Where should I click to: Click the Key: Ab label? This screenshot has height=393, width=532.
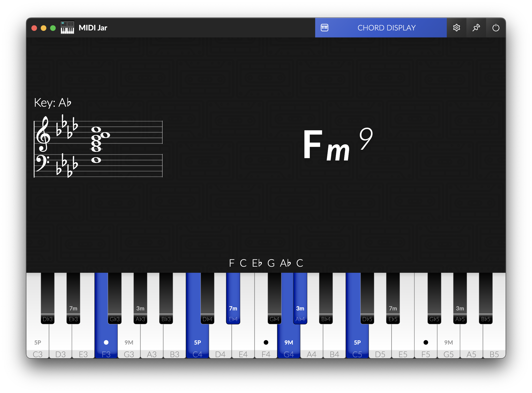pyautogui.click(x=53, y=103)
